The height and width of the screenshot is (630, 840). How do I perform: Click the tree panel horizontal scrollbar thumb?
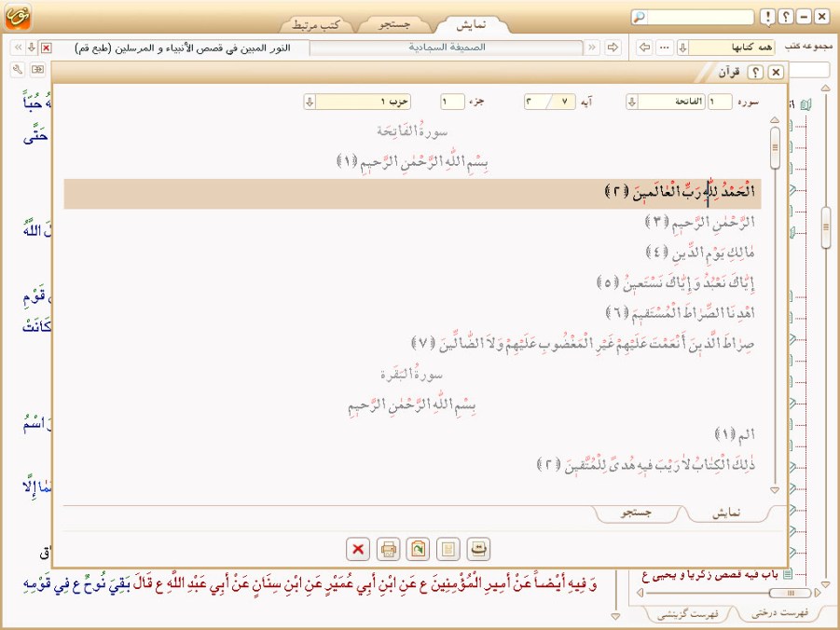tap(789, 593)
